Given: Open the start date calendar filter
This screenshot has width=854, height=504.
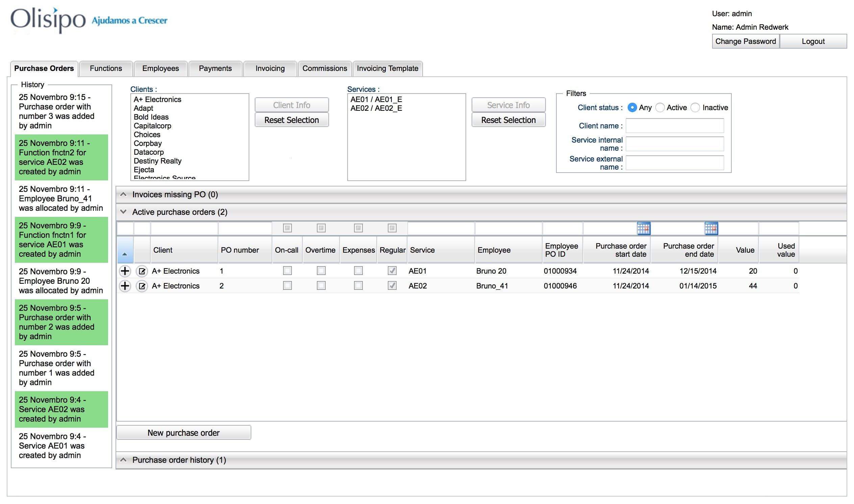Looking at the screenshot, I should click(x=644, y=229).
